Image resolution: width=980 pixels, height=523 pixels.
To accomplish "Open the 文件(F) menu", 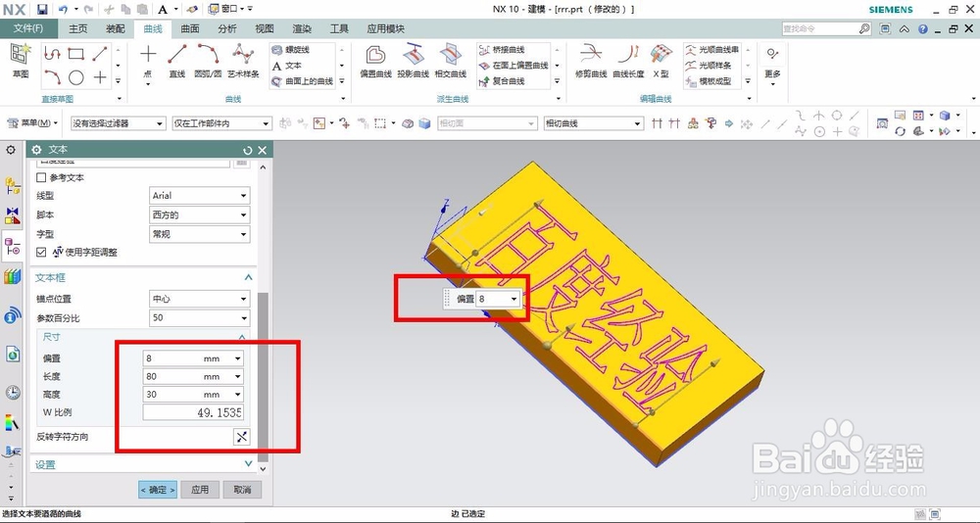I will [28, 28].
